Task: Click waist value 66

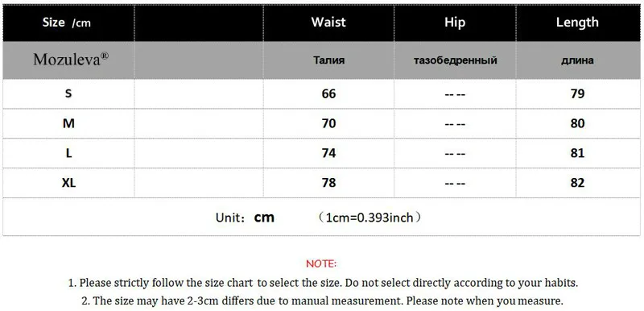Action: [328, 94]
